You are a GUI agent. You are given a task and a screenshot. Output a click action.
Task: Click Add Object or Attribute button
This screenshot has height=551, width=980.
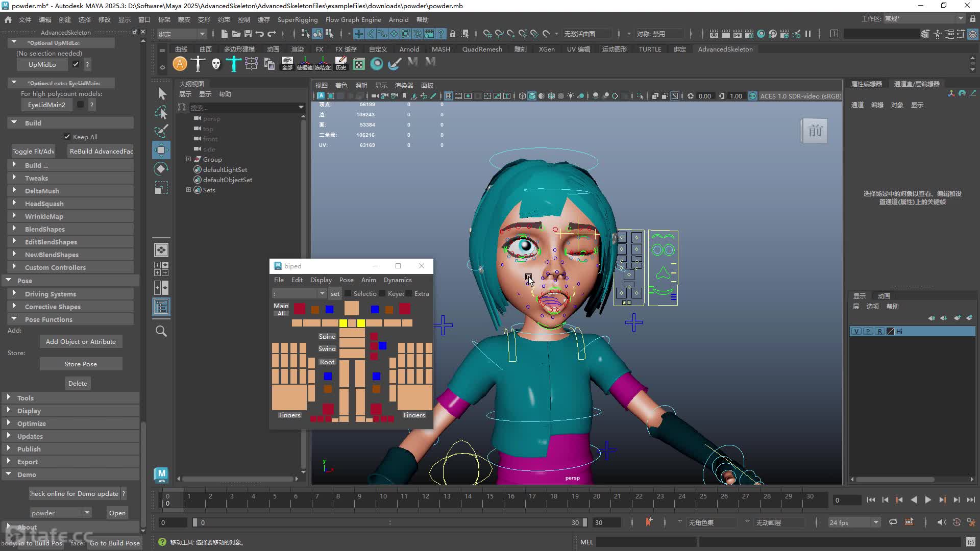pyautogui.click(x=81, y=341)
